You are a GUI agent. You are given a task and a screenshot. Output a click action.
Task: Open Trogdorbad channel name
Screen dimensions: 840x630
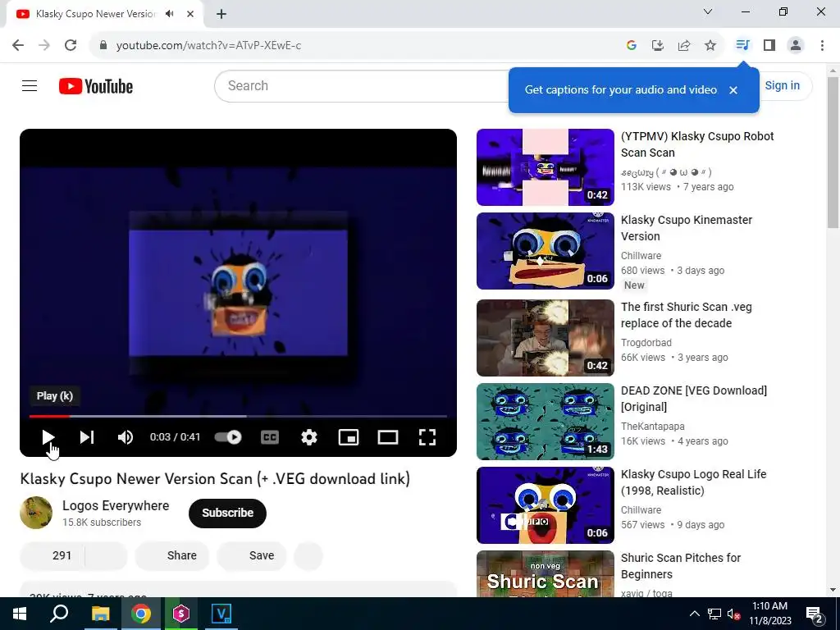[x=646, y=342]
